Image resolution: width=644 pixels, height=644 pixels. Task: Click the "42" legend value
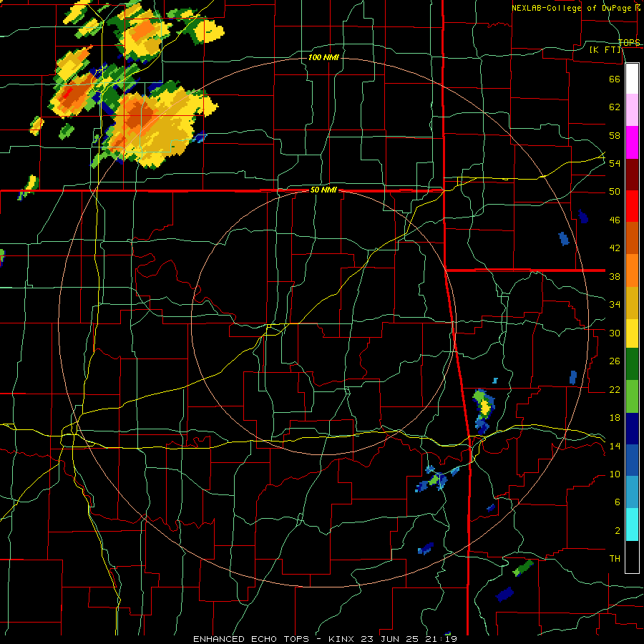tap(615, 248)
